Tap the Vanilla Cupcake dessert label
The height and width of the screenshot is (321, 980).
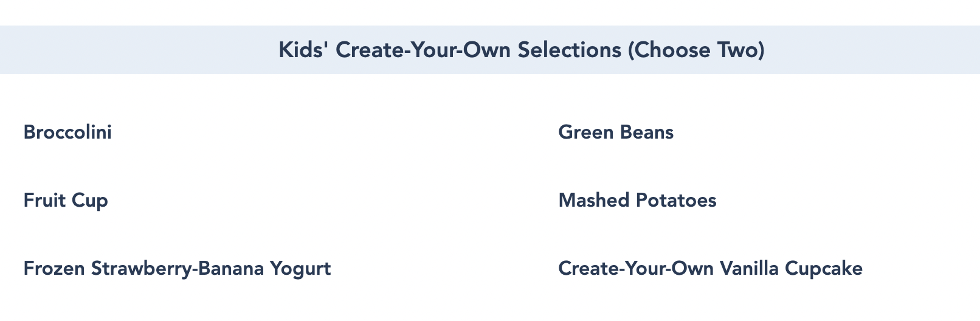[710, 268]
